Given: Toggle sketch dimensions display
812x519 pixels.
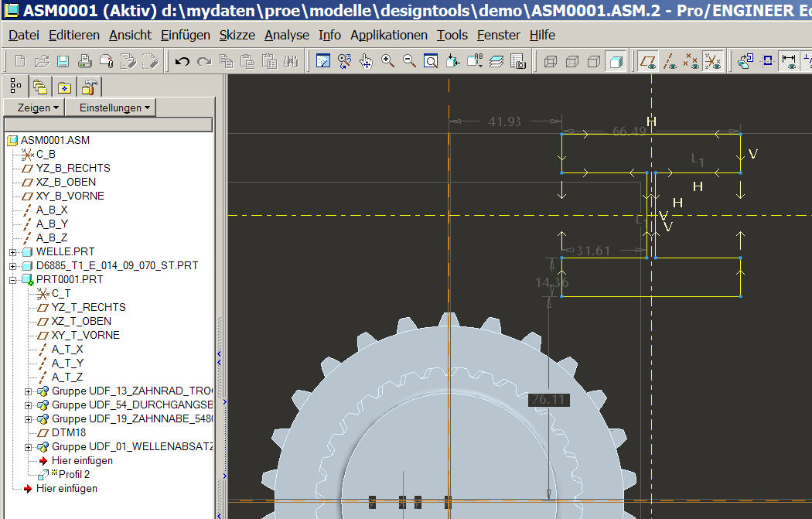Looking at the screenshot, I should [x=789, y=62].
